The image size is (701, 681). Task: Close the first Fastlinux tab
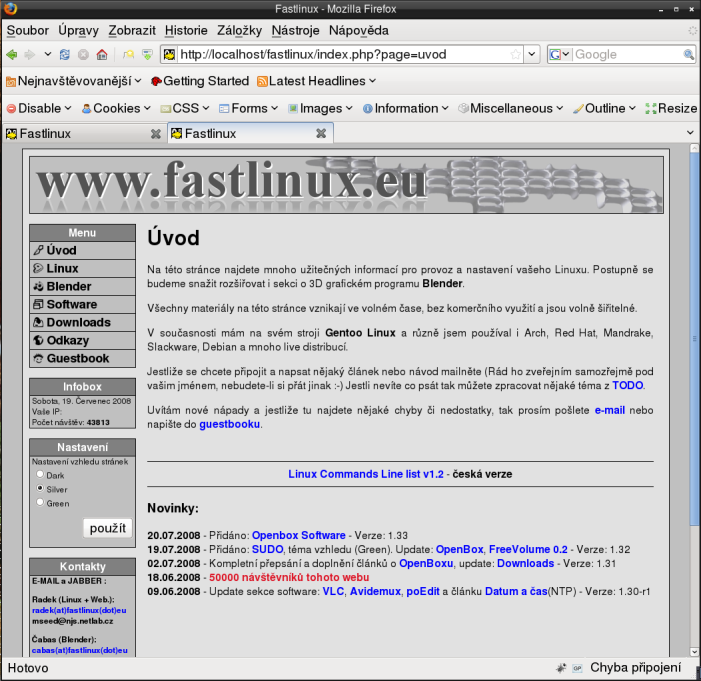pos(156,134)
